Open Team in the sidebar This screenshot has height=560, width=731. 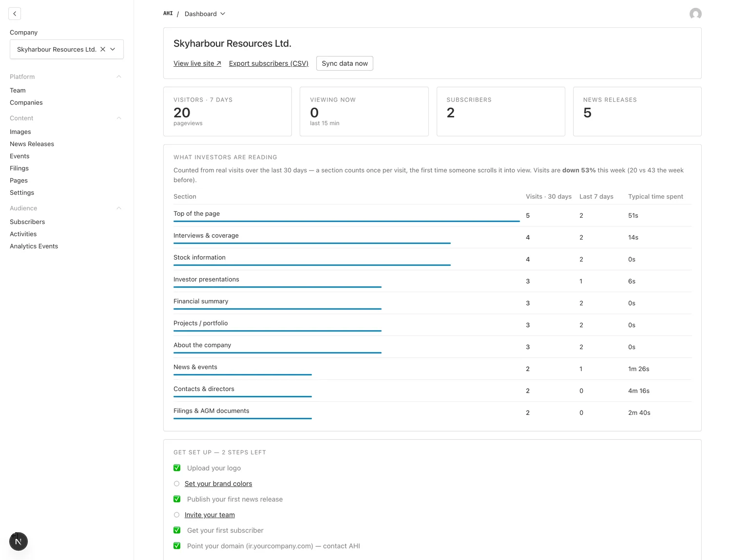tap(18, 91)
